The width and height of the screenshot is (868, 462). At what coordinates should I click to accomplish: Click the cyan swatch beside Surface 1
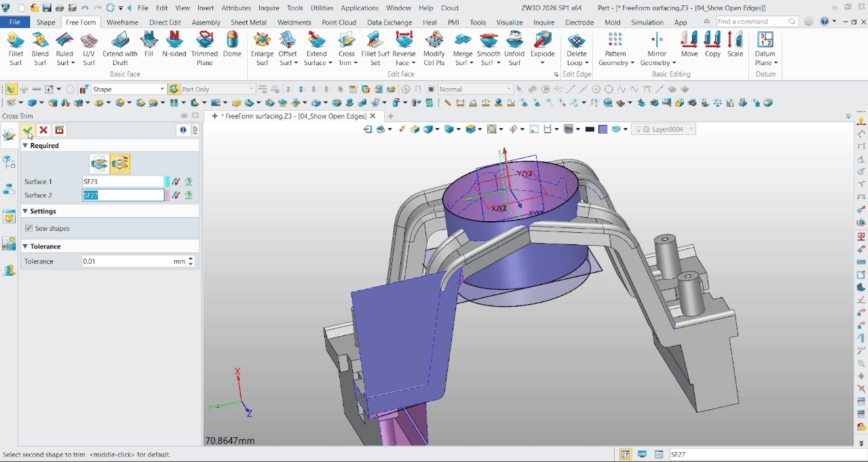[x=167, y=182]
